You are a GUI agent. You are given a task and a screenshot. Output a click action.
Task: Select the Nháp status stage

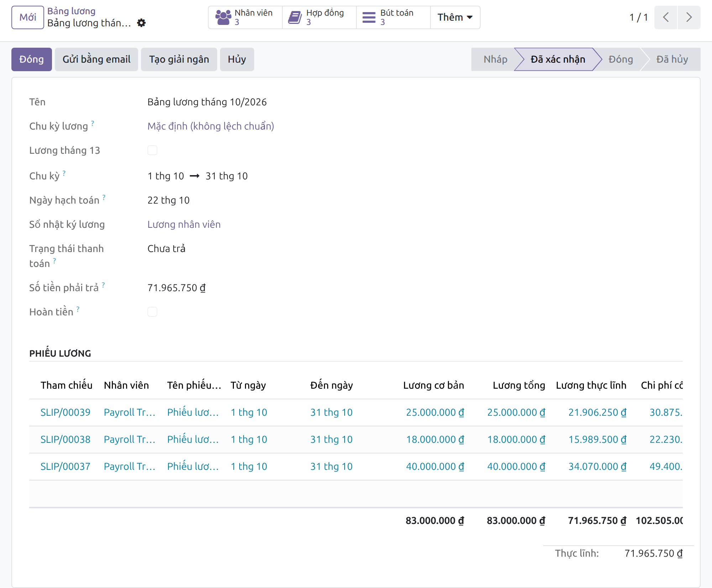coord(495,59)
